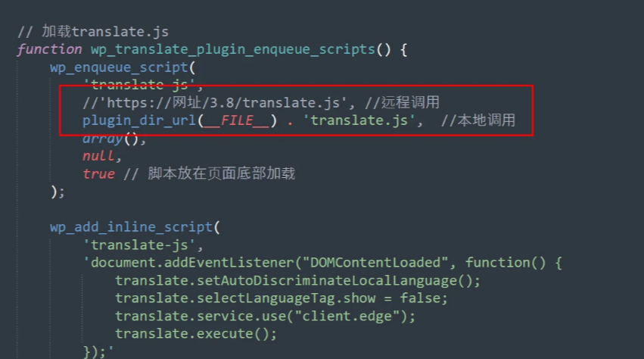Place cursor on the wp_enqueue_script call
The width and height of the screenshot is (644, 359).
pyautogui.click(x=119, y=67)
